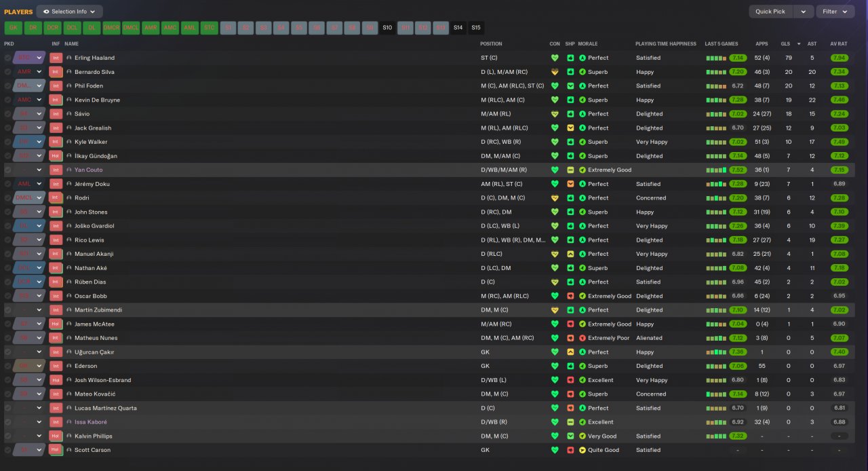This screenshot has height=471, width=868.
Task: Toggle the picked checkmark for Rodri
Action: 7,198
